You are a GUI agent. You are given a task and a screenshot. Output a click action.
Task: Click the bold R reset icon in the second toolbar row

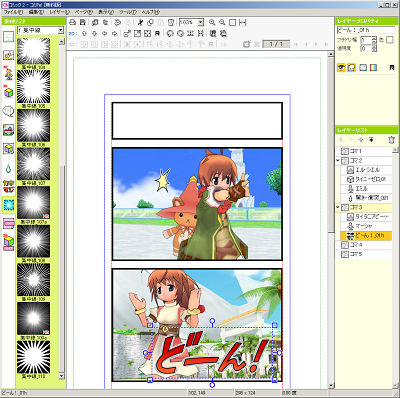point(157,33)
